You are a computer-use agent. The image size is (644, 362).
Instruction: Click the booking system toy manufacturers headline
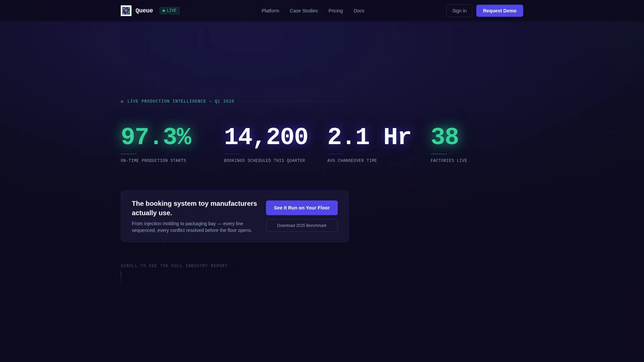point(195,208)
